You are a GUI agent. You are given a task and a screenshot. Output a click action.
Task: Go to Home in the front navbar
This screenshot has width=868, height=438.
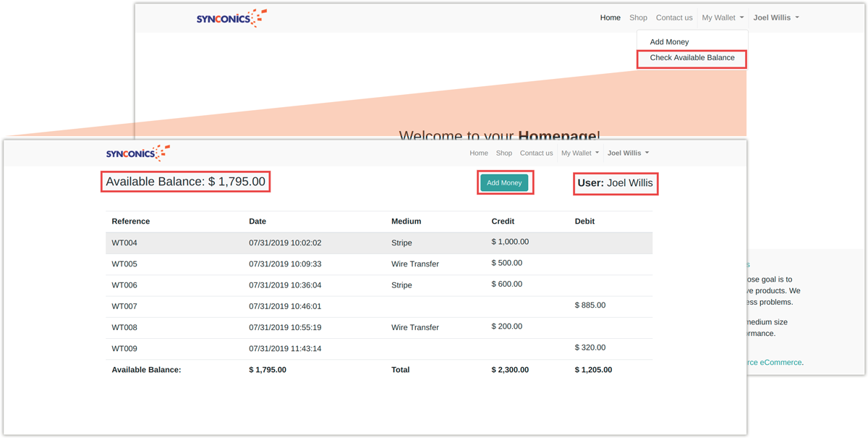[x=479, y=153]
